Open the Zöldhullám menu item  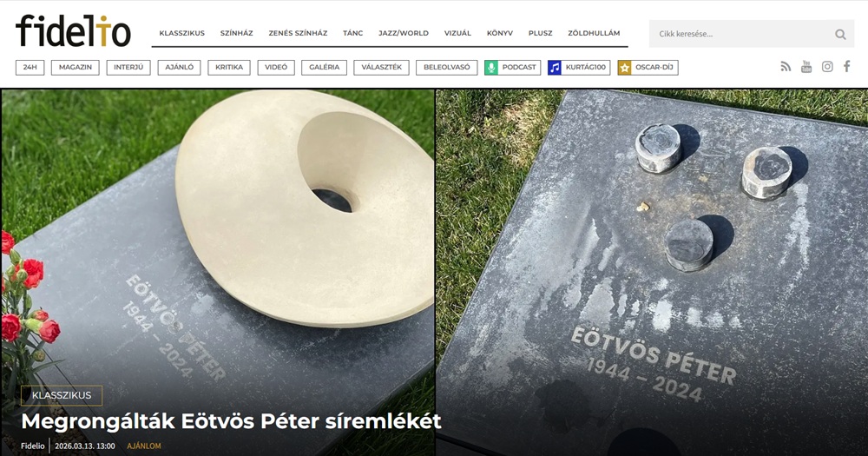[594, 33]
